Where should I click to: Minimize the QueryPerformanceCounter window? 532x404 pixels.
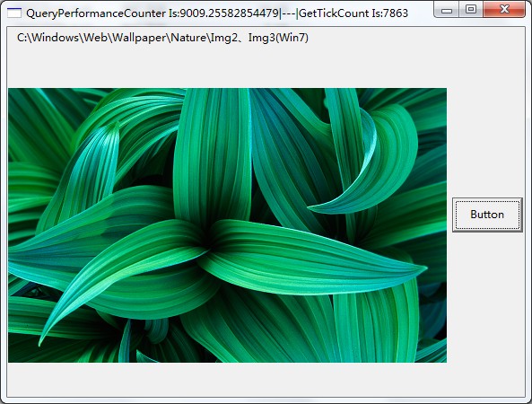pos(447,10)
